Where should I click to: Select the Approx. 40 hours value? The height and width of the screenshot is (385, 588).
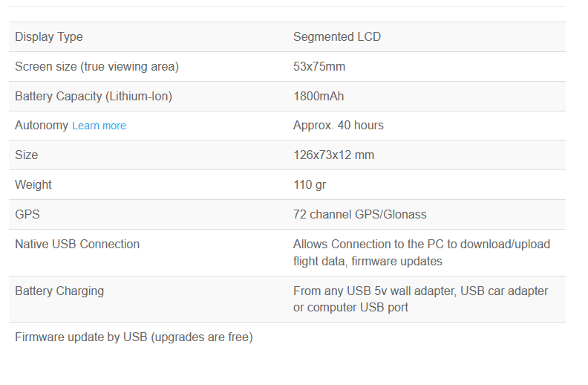point(339,126)
